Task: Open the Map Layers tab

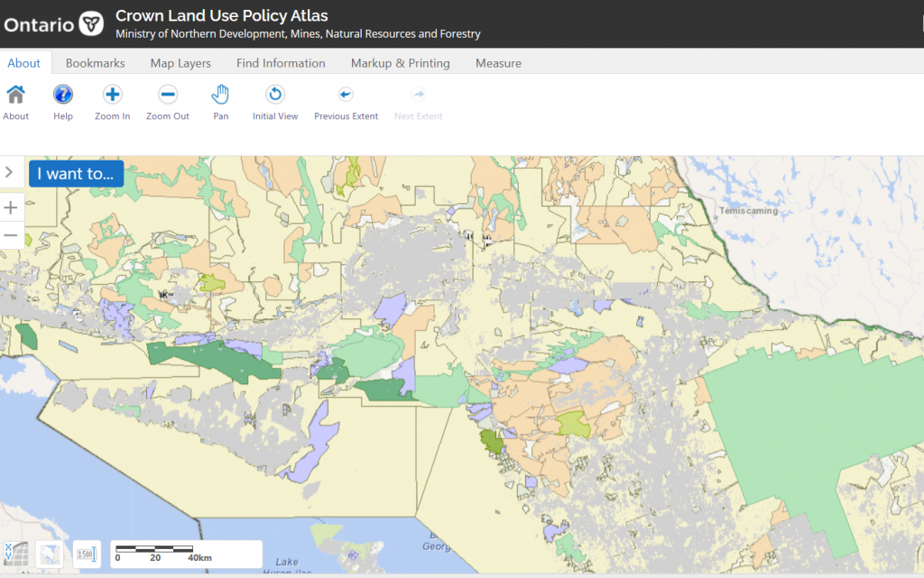Action: pos(180,63)
